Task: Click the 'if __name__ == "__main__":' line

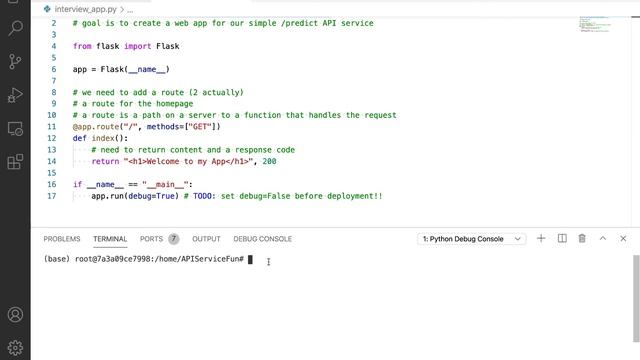Action: click(133, 184)
